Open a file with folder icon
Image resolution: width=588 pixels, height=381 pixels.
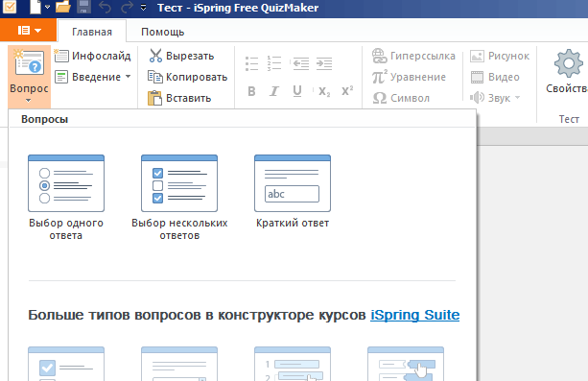click(63, 7)
